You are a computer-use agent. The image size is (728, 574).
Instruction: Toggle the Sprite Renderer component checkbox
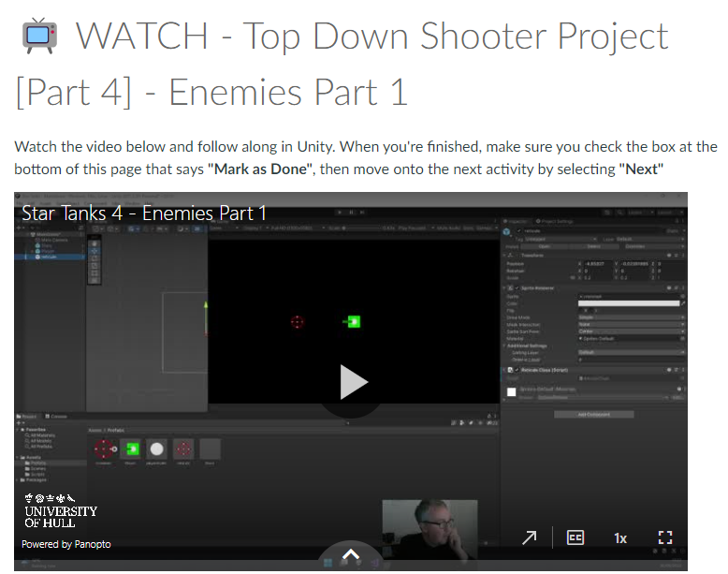pos(518,289)
